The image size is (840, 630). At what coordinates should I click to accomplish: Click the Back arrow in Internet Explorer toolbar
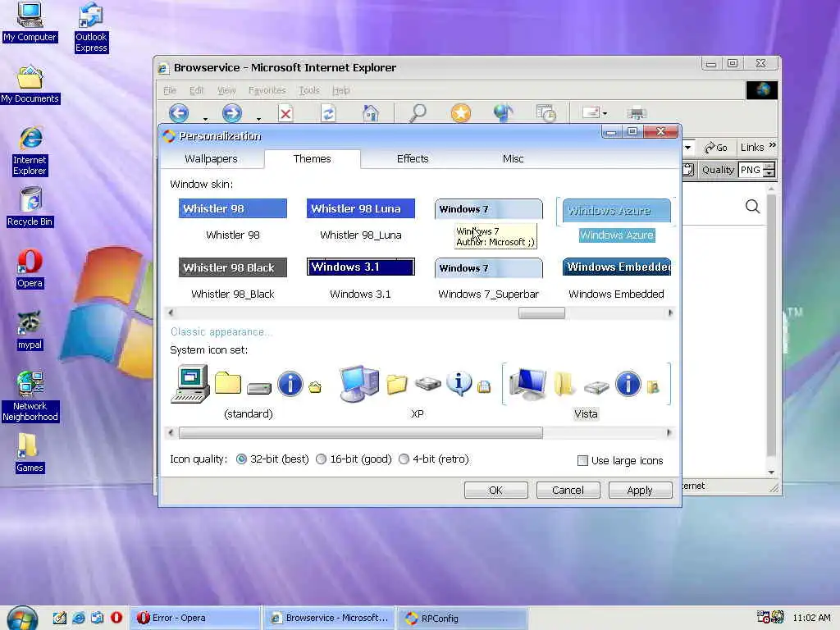click(x=179, y=113)
